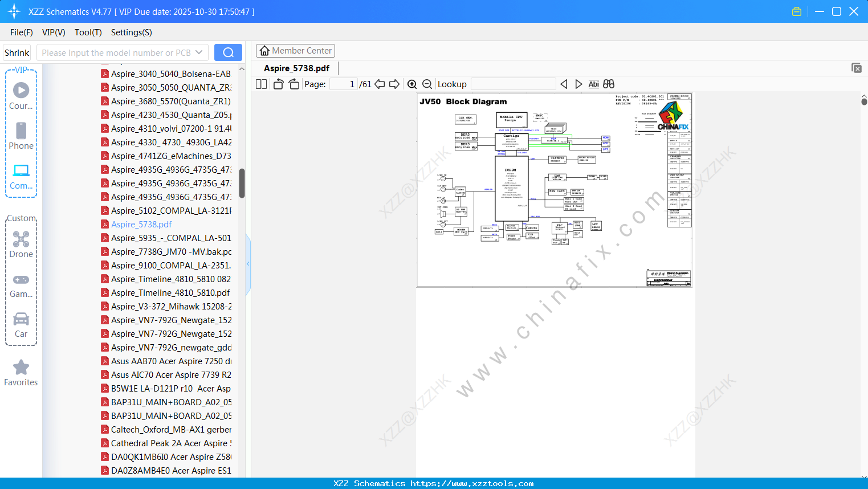Click the Shrink button
Viewport: 868px width, 489px height.
[x=17, y=52]
